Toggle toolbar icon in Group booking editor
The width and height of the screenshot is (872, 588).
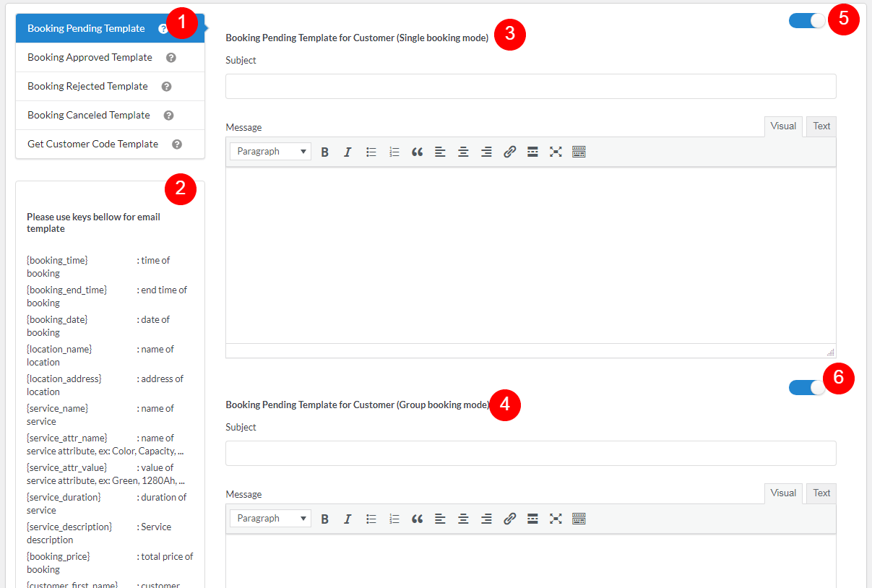coord(579,519)
